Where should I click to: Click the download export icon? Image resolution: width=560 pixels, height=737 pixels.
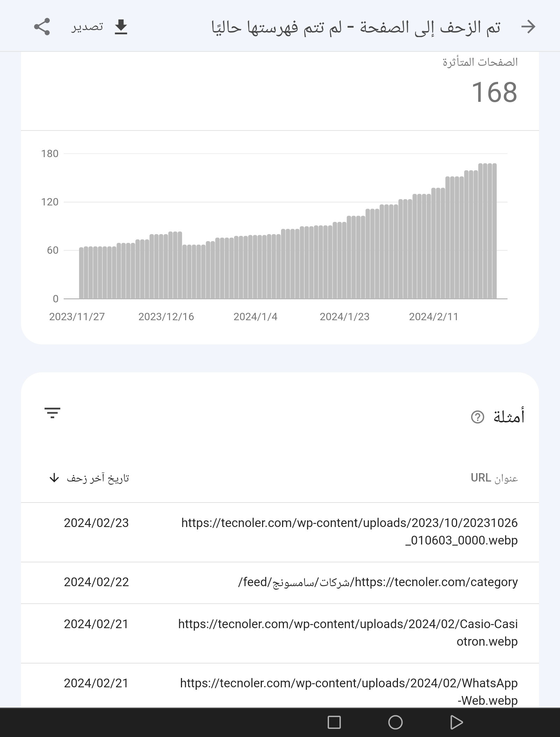point(121,27)
